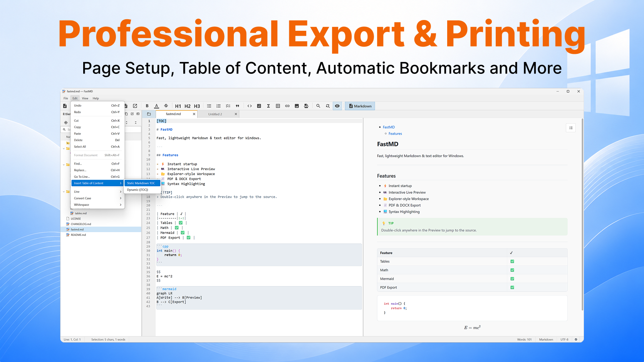Switch to the Untitled 2 tab
The height and width of the screenshot is (362, 644).
coord(215,114)
